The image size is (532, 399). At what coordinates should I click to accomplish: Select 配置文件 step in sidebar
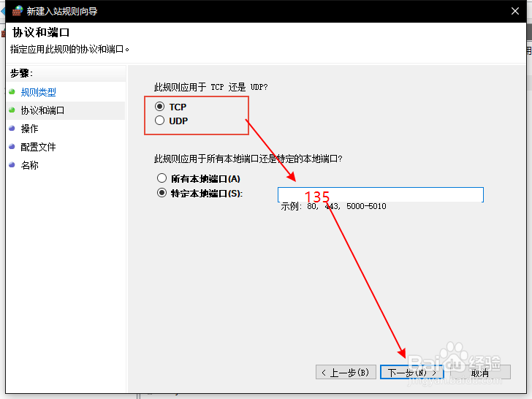(x=38, y=147)
